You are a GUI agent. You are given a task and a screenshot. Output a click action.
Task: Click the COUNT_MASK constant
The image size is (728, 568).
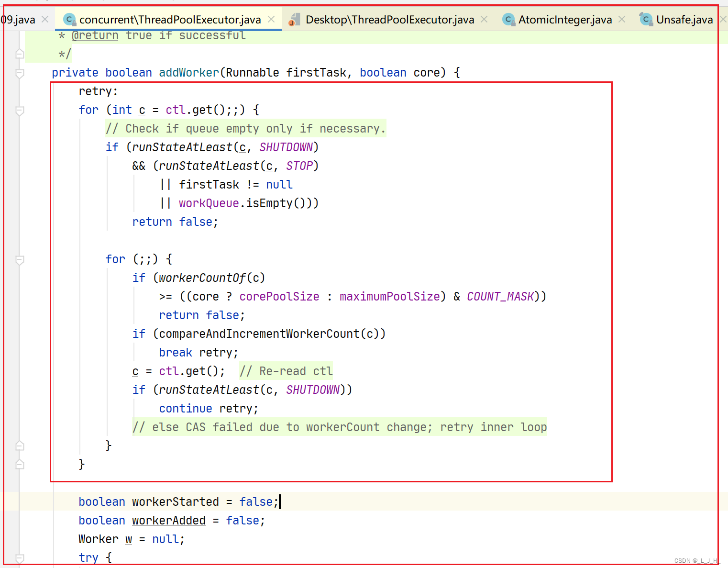(500, 297)
